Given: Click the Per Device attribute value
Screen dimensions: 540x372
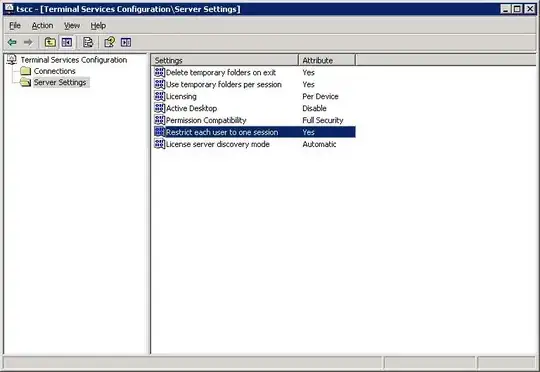Looking at the screenshot, I should (x=320, y=96).
